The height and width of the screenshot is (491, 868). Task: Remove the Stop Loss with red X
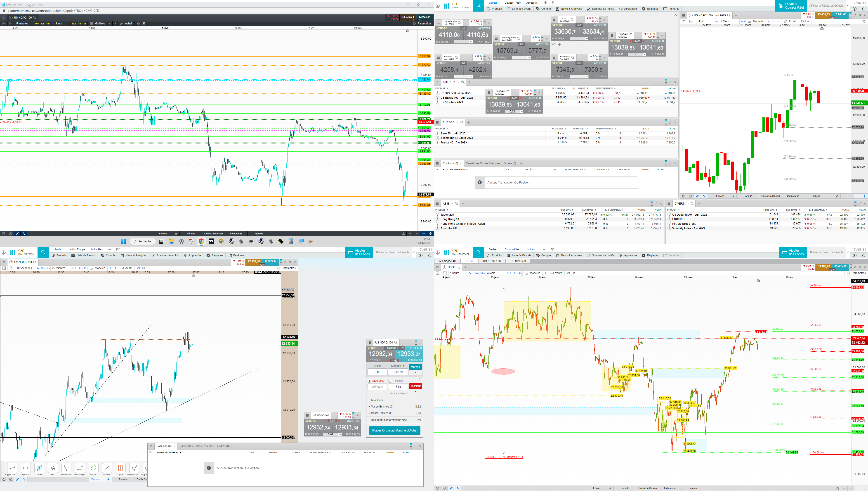tap(420, 380)
